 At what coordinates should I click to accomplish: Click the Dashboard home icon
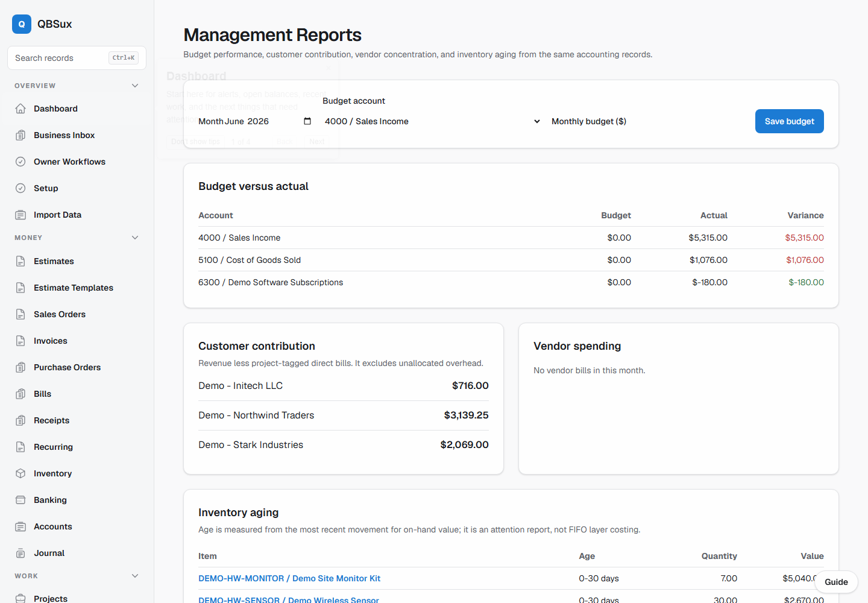[x=20, y=109]
